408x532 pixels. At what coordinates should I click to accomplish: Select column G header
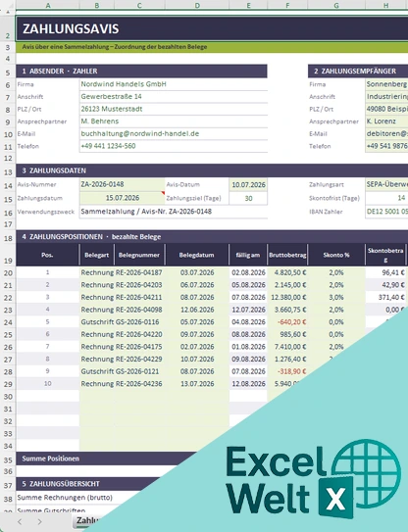coord(336,5)
